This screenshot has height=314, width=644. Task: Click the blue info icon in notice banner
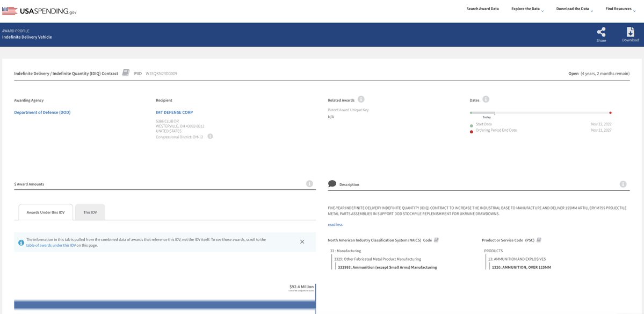tap(21, 242)
